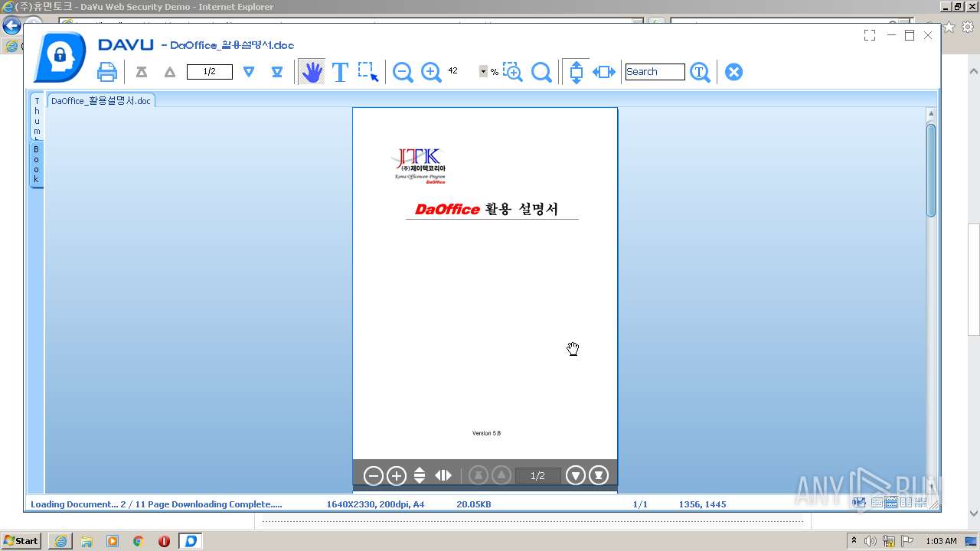Click the DAVU taskbar button
Image resolution: width=980 pixels, height=551 pixels.
[191, 541]
